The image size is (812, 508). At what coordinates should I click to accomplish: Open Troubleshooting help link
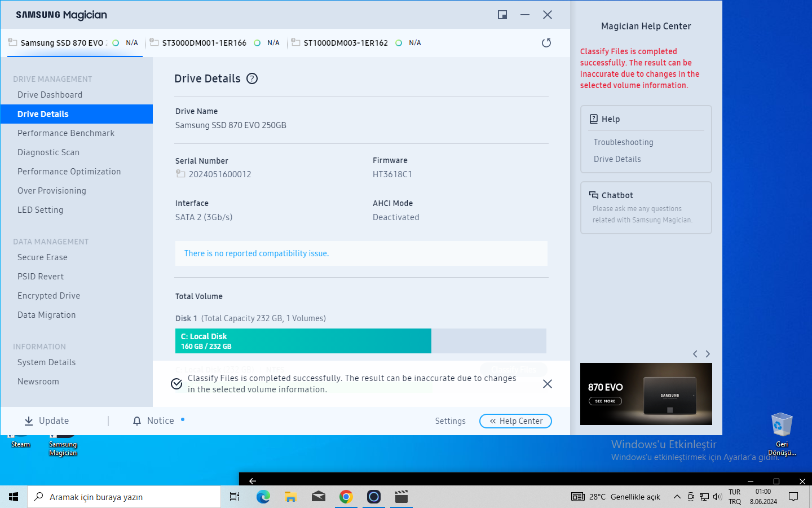(623, 142)
